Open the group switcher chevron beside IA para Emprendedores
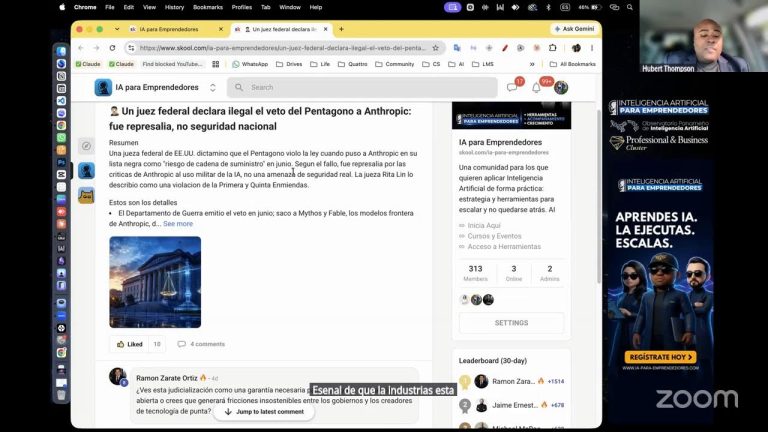 (213, 87)
